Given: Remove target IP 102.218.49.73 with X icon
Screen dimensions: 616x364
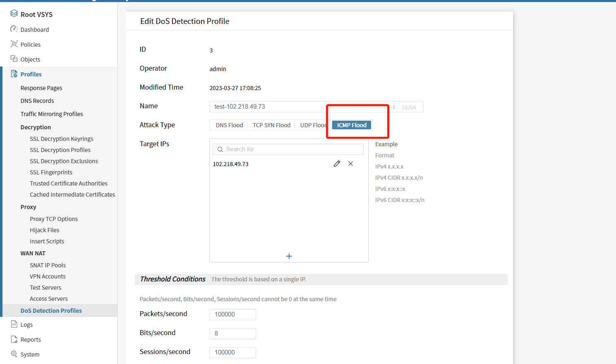Looking at the screenshot, I should tap(350, 164).
